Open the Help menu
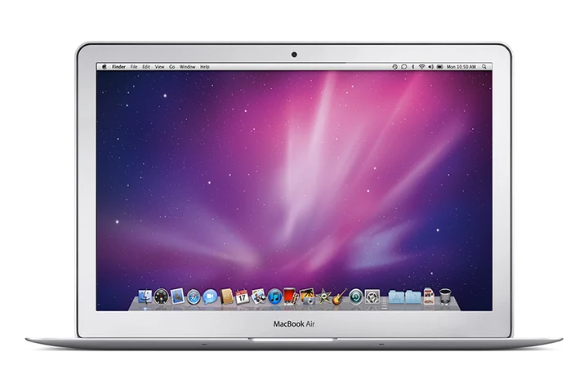Viewport: 588px width, 392px height. [x=205, y=67]
